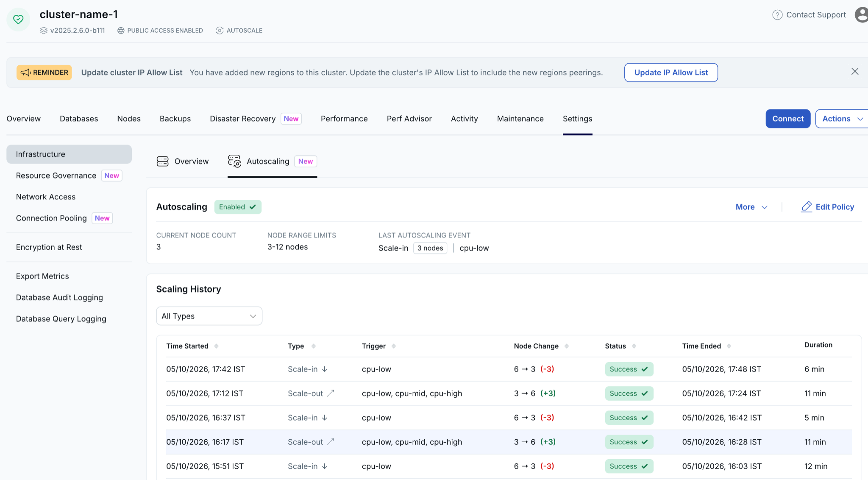Click the scale-in down arrow in the 15:51 row
868x480 pixels.
325,466
